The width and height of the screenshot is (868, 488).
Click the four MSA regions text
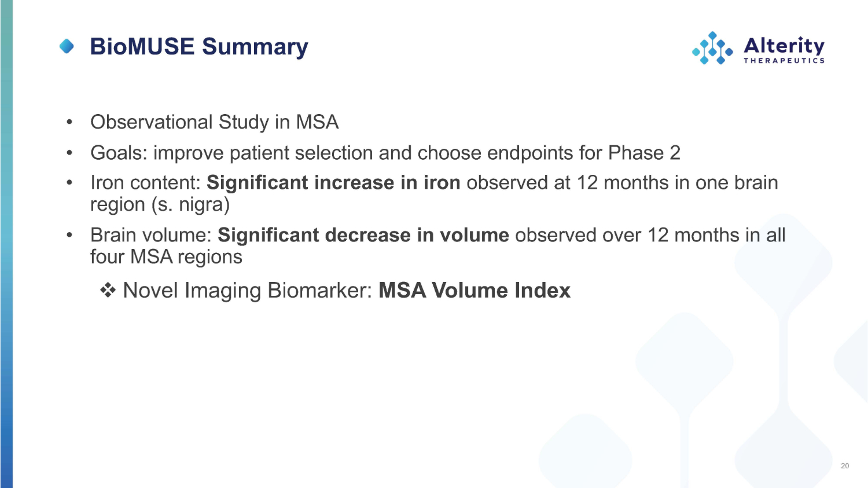tap(166, 256)
